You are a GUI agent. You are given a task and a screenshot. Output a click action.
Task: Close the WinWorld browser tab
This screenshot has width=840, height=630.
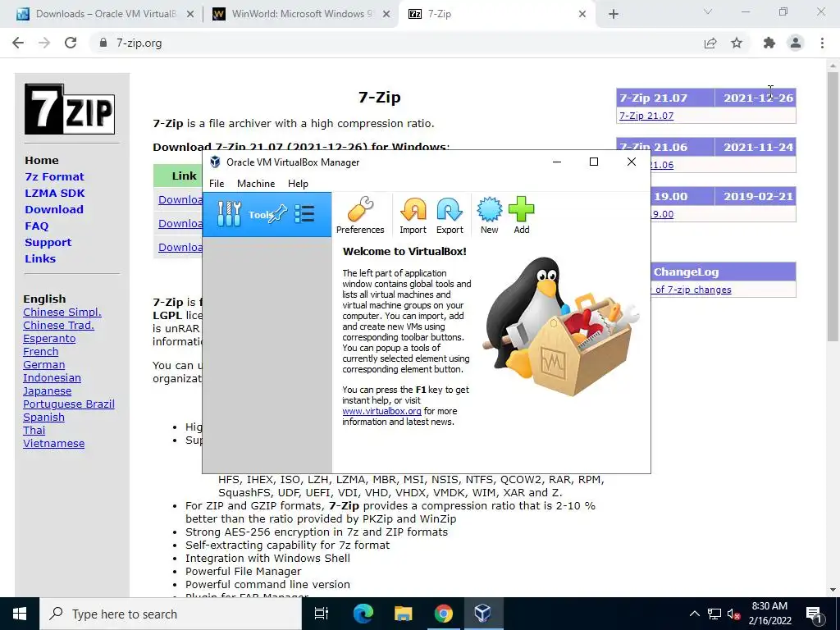click(386, 14)
